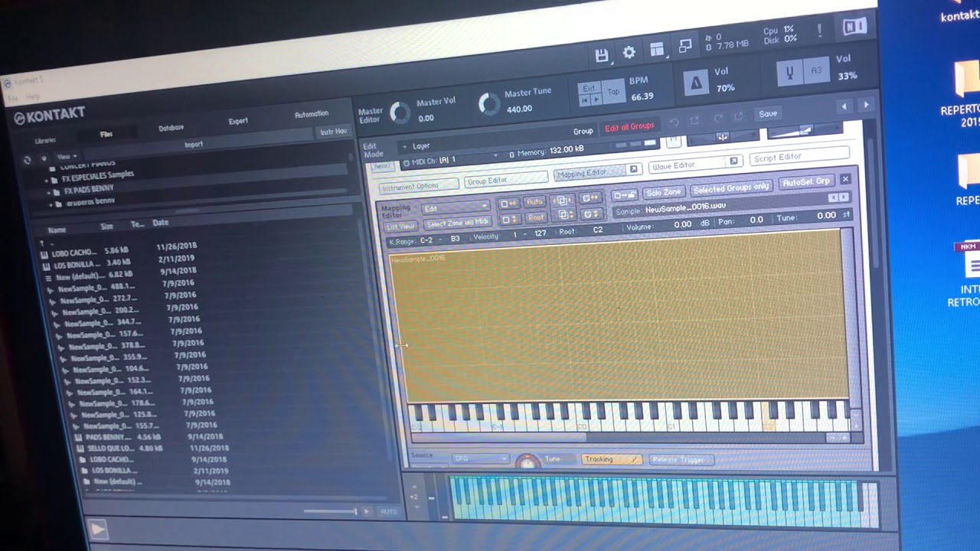
Task: Open the Mapping Editor tab
Action: tap(591, 173)
